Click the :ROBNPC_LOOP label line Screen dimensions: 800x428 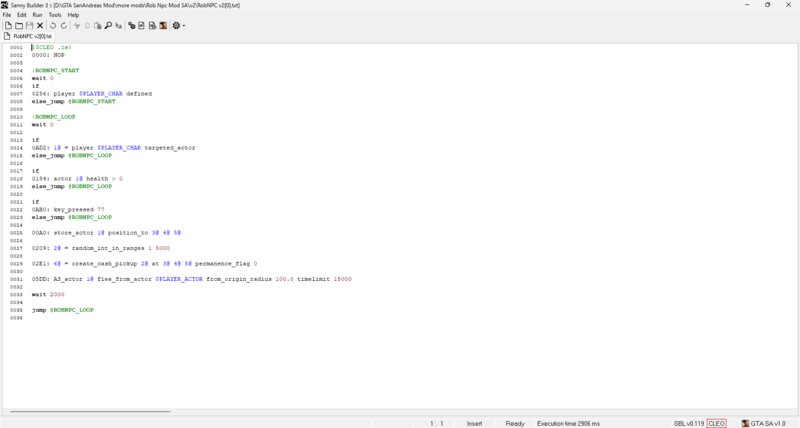[54, 117]
